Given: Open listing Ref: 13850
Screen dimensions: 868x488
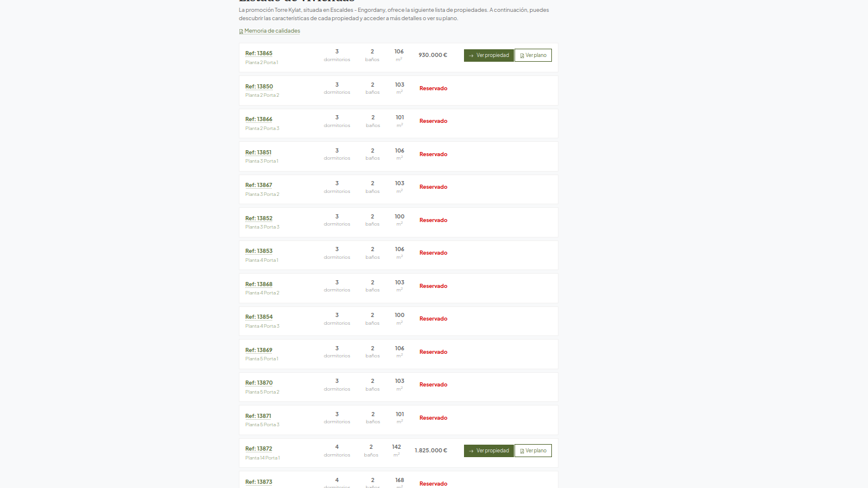Looking at the screenshot, I should click(x=259, y=87).
